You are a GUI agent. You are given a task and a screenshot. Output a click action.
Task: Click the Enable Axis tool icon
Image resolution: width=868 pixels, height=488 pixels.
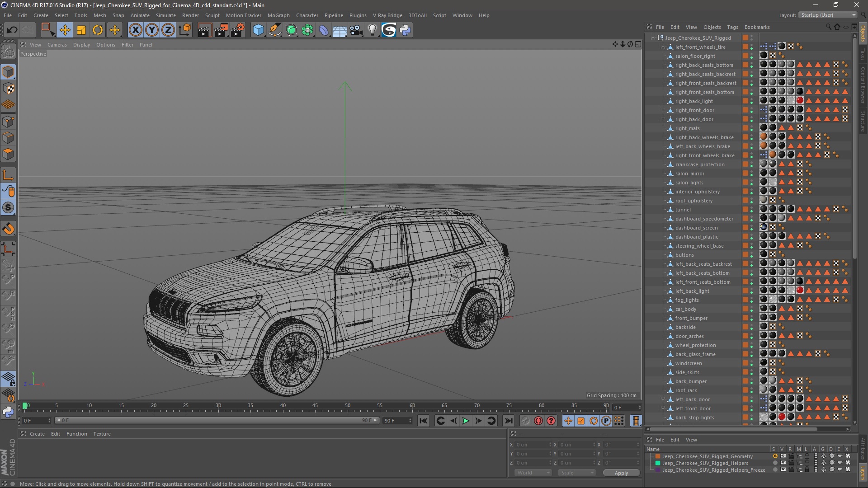[x=8, y=175]
